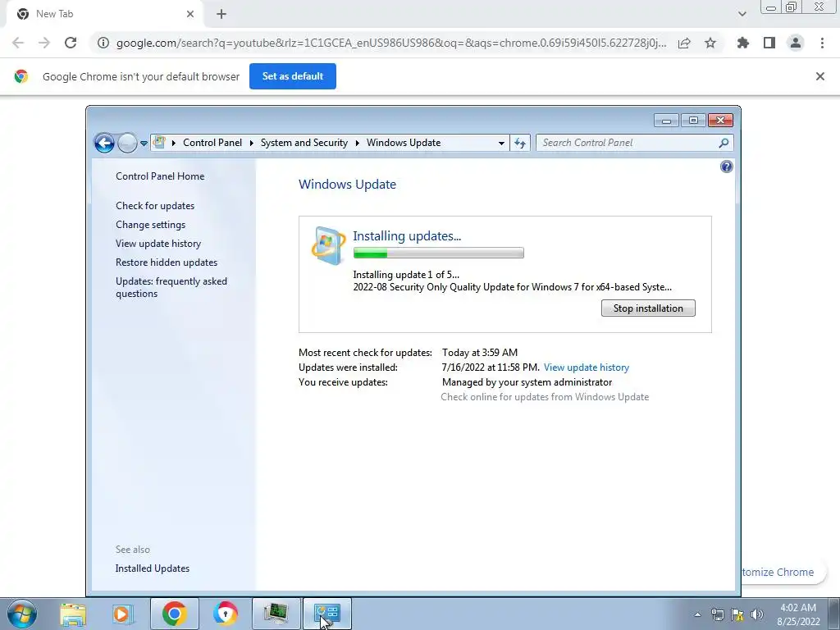Open Installed Updates link
840x630 pixels.
(x=152, y=568)
